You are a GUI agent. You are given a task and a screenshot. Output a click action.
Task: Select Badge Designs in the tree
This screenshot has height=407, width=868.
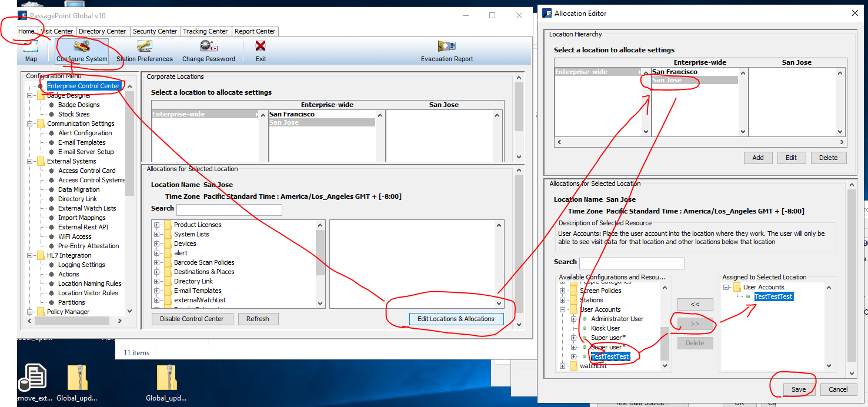[79, 105]
